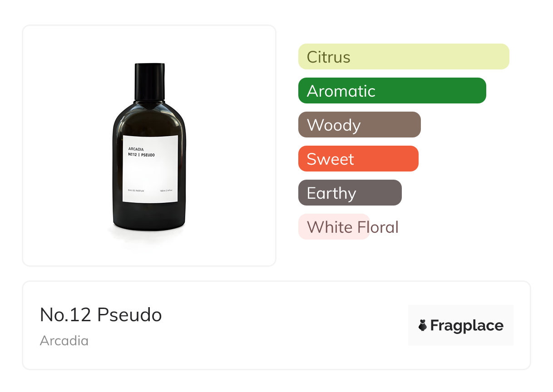Select the Citrus accord bar
Screen dimensions: 553x392
point(403,57)
